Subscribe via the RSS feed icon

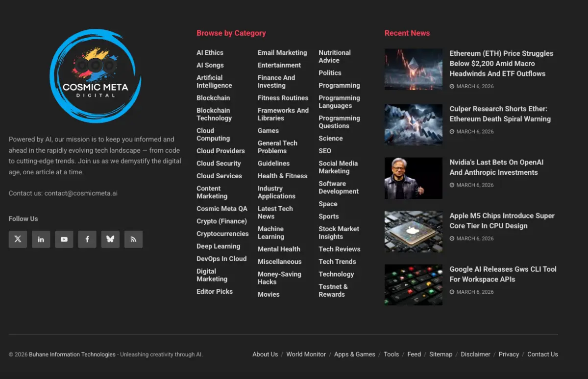pyautogui.click(x=133, y=239)
